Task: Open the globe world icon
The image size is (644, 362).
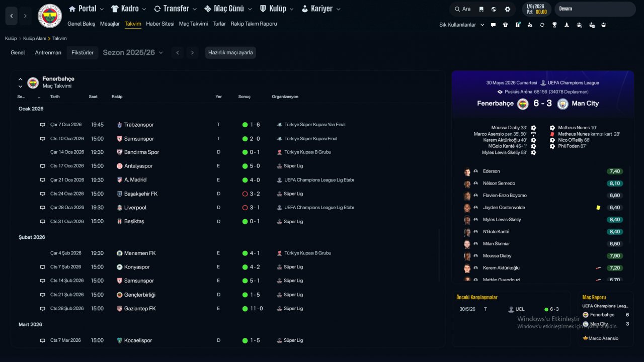Action: [494, 9]
